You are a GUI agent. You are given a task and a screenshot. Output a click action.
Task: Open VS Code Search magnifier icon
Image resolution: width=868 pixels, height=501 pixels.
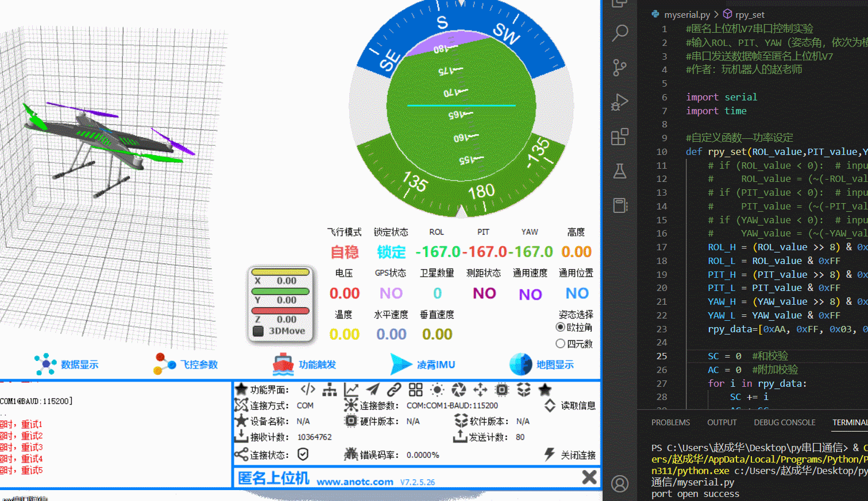(620, 33)
